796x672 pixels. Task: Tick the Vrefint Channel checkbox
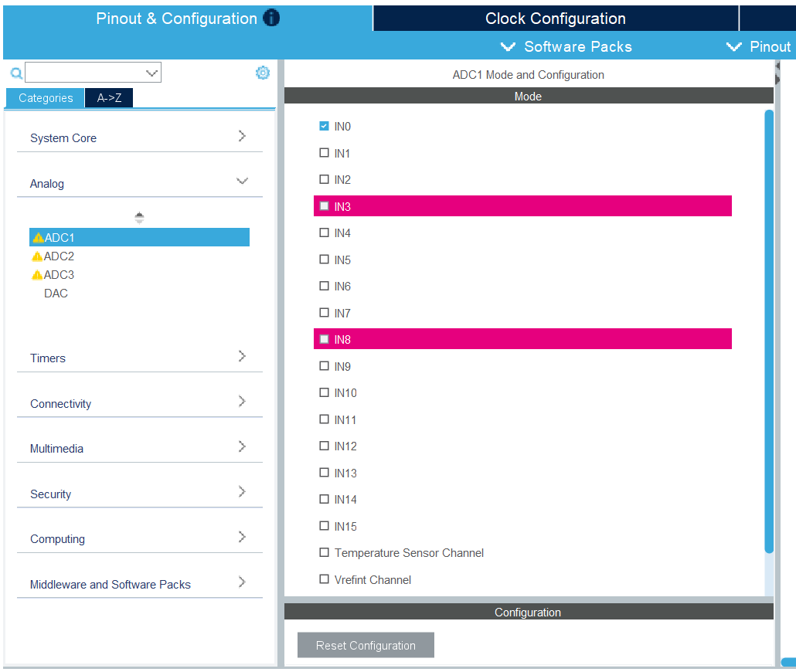tap(324, 579)
